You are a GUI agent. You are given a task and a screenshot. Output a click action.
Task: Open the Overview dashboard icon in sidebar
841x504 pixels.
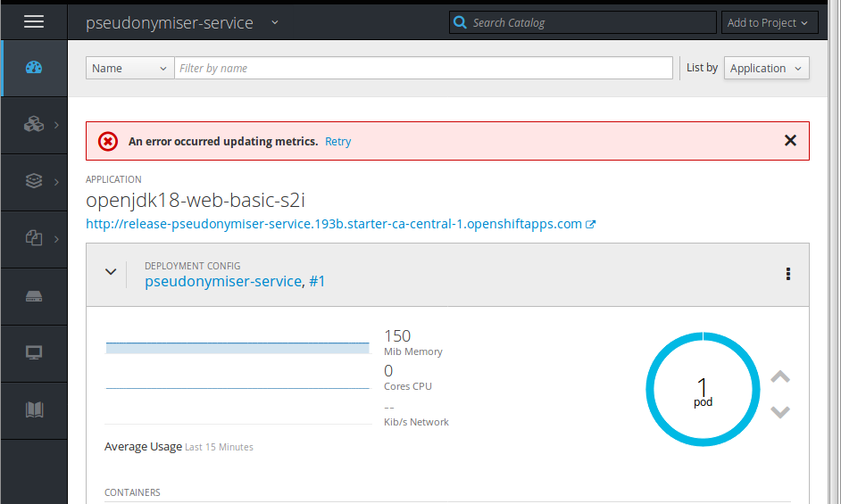tap(34, 68)
